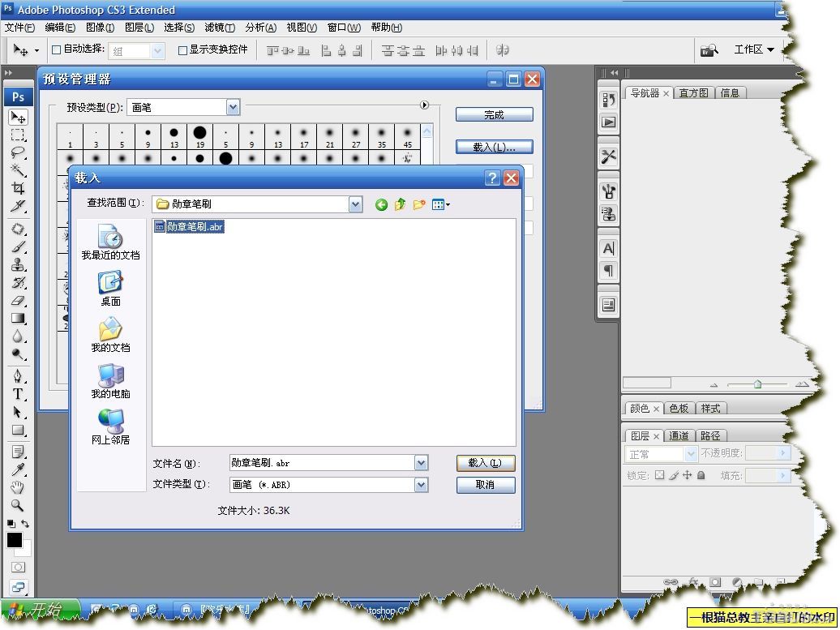This screenshot has width=840, height=630.
Task: Create new folder in 载入 dialog
Action: (x=419, y=204)
